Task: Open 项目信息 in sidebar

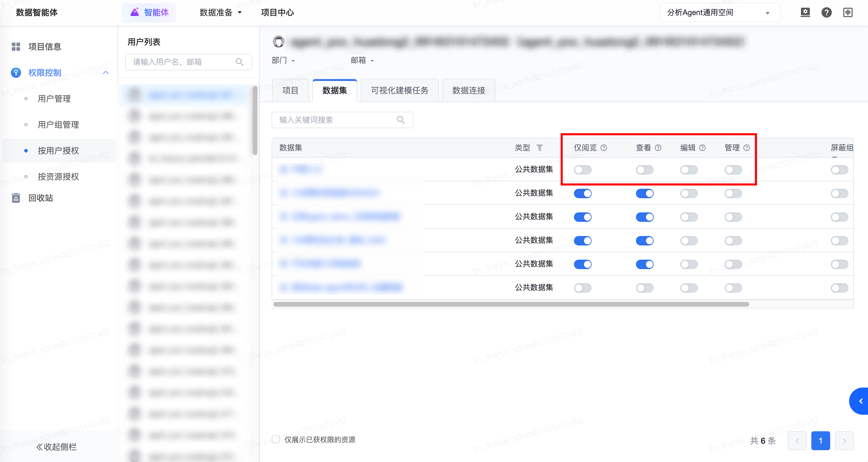Action: 45,47
